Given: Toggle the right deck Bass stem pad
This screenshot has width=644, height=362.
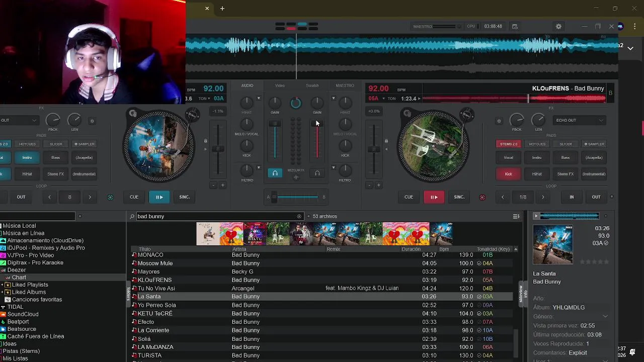Looking at the screenshot, I should click(566, 157).
